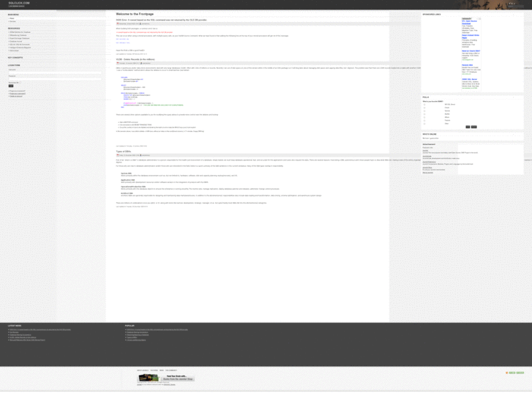
Task: Open last Resources link in sidebar
Action: tap(14, 51)
